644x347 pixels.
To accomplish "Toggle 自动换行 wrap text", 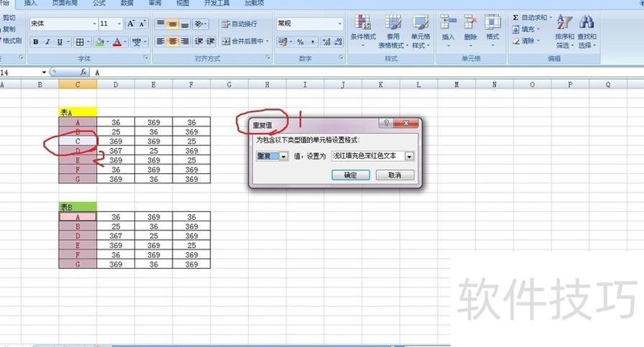I will tap(239, 24).
